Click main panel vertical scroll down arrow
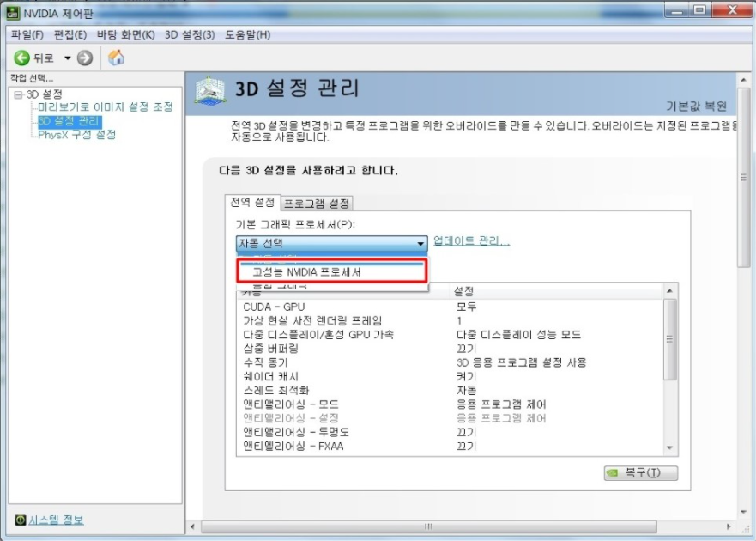Screen dimensions: 756x541 pyautogui.click(x=743, y=512)
